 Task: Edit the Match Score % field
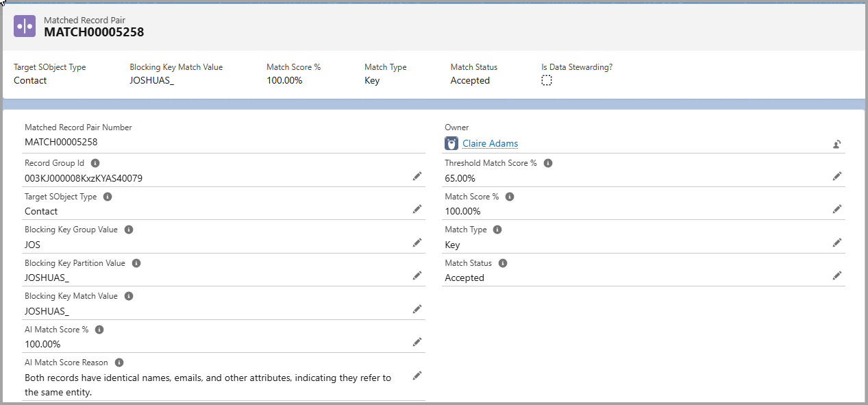(x=836, y=209)
